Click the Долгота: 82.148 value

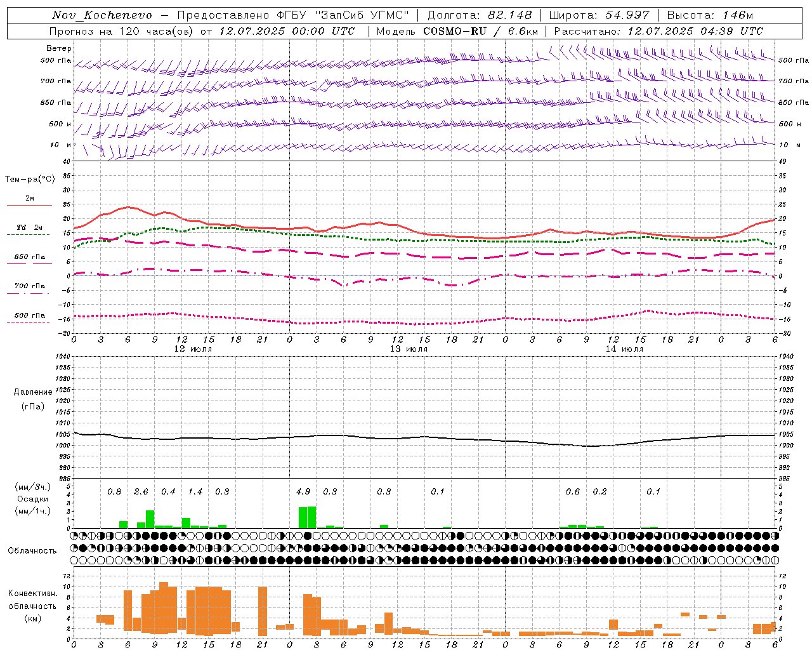pos(480,15)
